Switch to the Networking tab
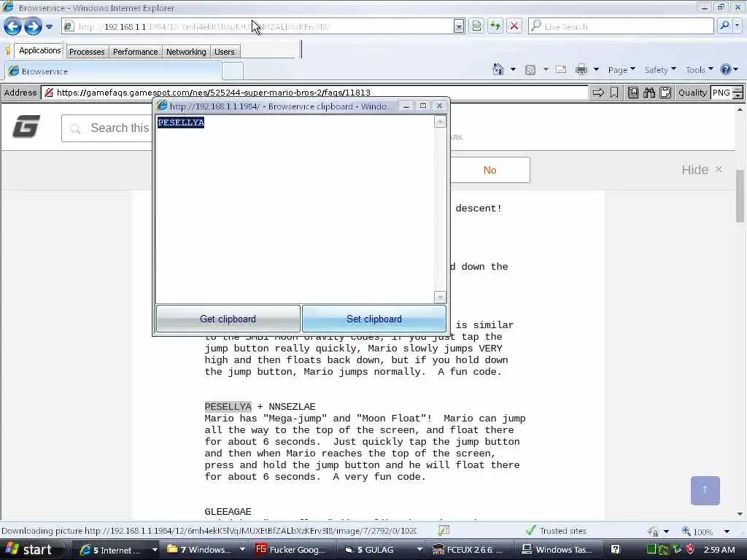This screenshot has height=560, width=747. point(186,52)
